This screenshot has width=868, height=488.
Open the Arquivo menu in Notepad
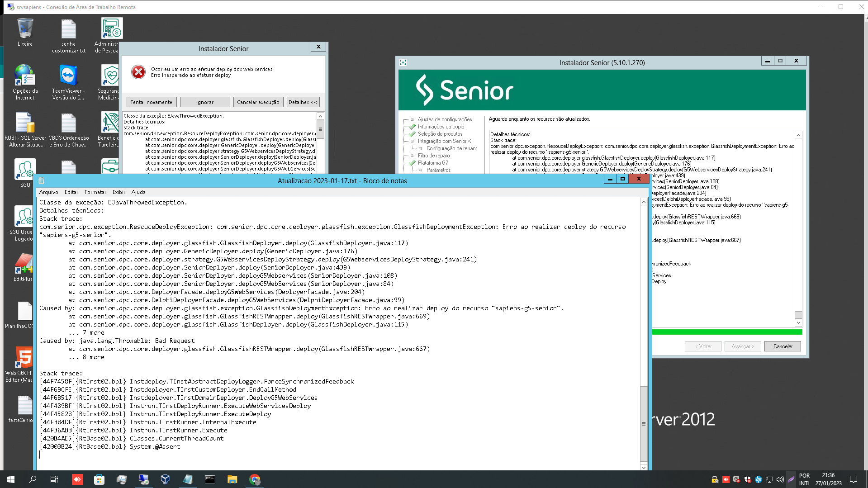48,192
